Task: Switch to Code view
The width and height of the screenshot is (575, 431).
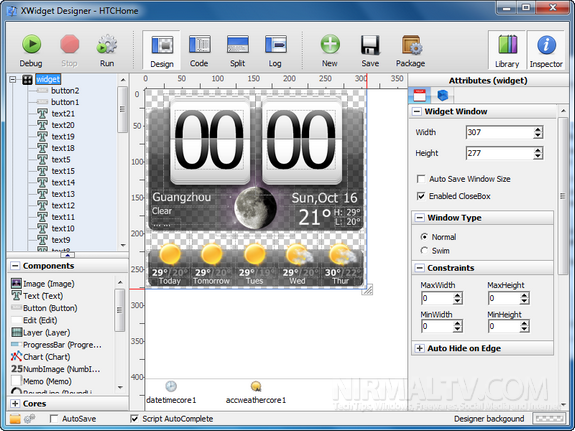Action: coord(199,51)
